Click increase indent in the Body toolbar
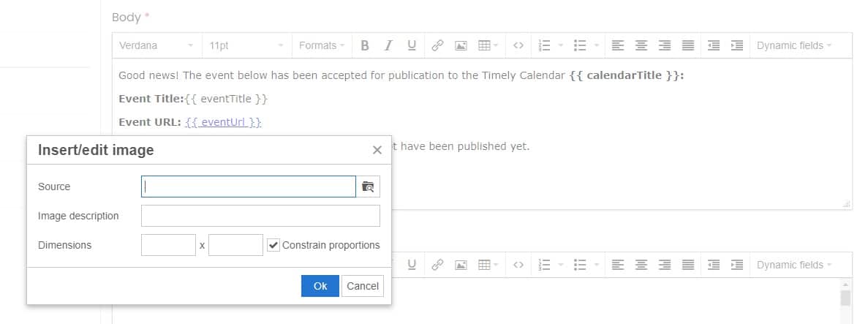The width and height of the screenshot is (868, 324). (737, 45)
